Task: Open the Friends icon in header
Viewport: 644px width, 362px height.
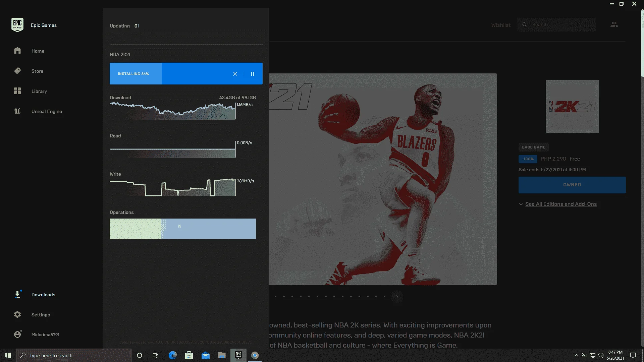Action: [x=614, y=24]
